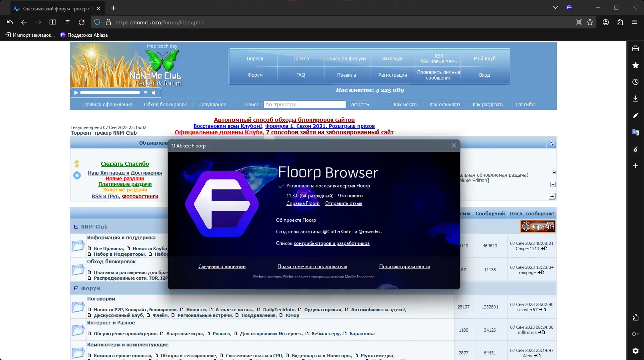The image size is (644, 360).
Task: Open the @CutterKnife_ logo creator link
Action: pyautogui.click(x=338, y=232)
